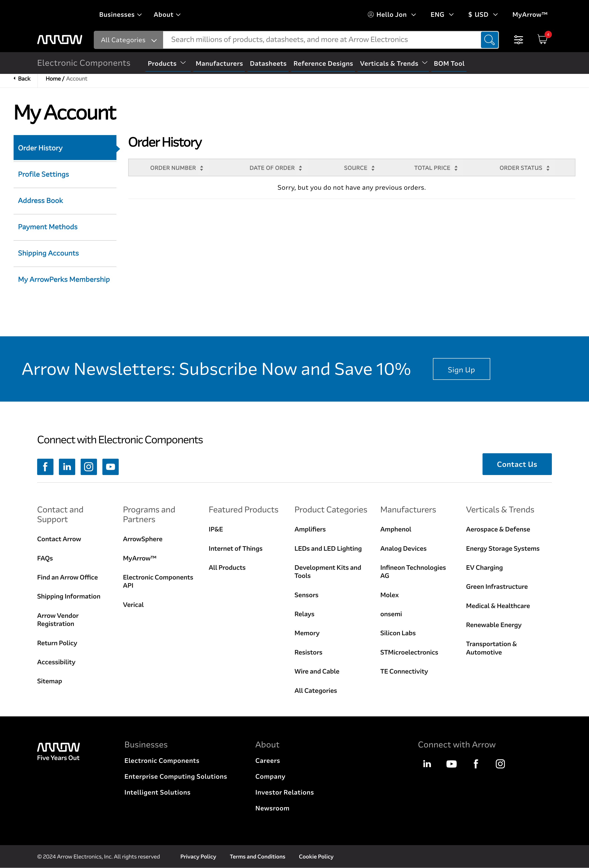Click the Instagram icon in Connect section
This screenshot has height=868, width=589.
click(89, 467)
